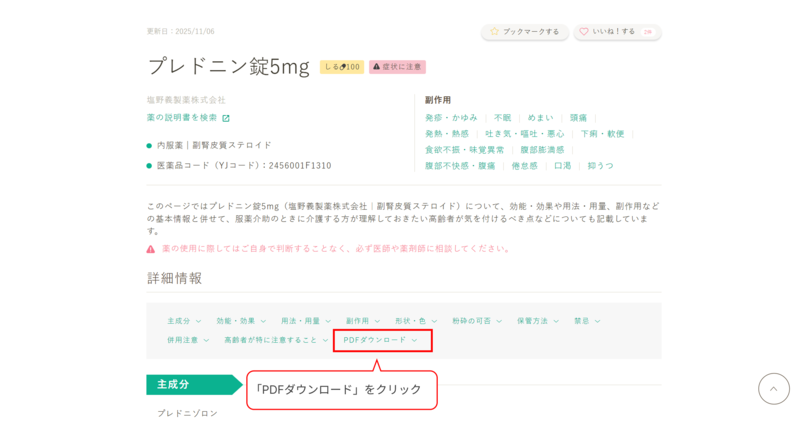800x441 pixels.
Task: Open the 抑うつ side effect link
Action: click(x=601, y=166)
